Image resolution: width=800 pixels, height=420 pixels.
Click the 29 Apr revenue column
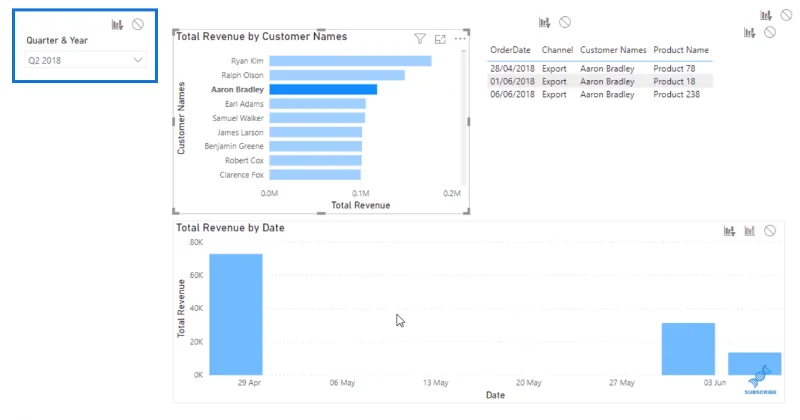tap(236, 314)
